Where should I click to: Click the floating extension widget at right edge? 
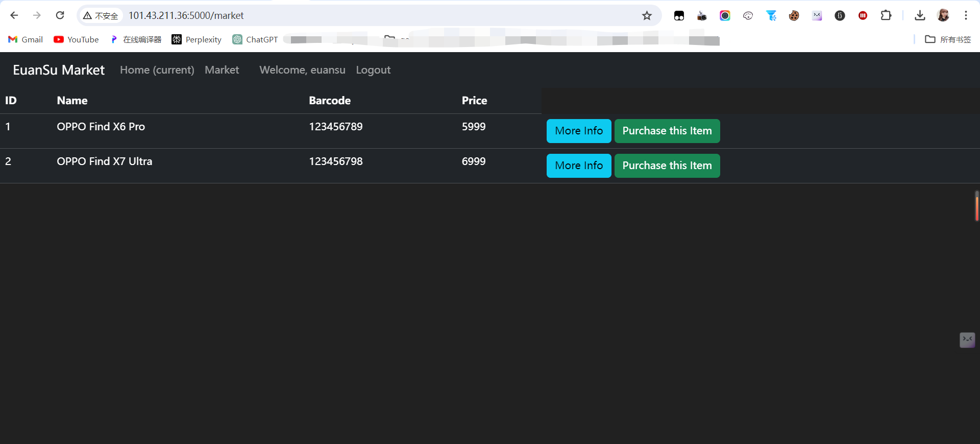967,340
